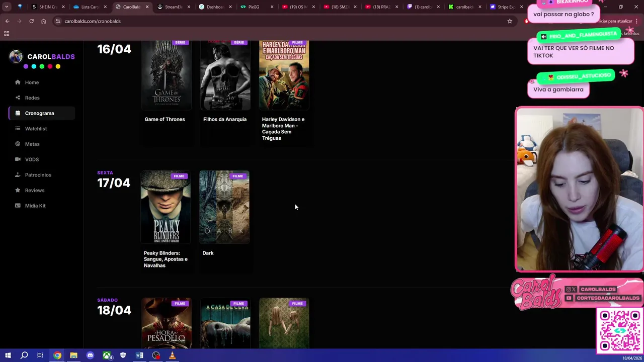Open the Harley Davidson e Marlboro Man poster
The height and width of the screenshot is (362, 644).
click(284, 75)
